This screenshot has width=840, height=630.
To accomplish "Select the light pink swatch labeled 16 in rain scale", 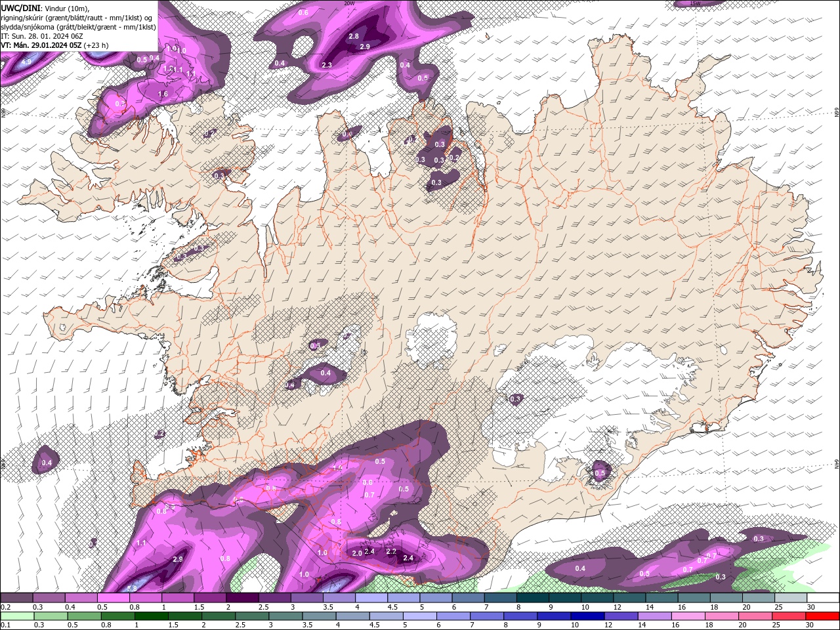I will pos(688,616).
